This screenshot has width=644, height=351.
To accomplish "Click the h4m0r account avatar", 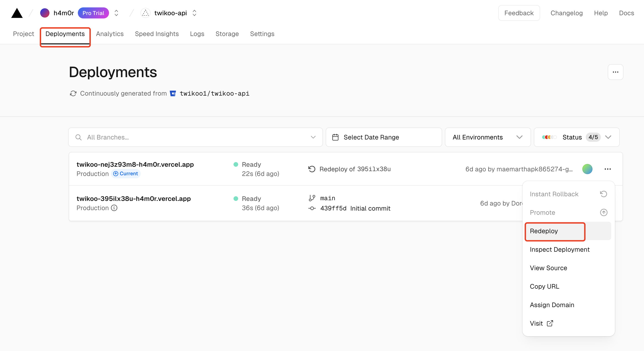I will point(45,13).
